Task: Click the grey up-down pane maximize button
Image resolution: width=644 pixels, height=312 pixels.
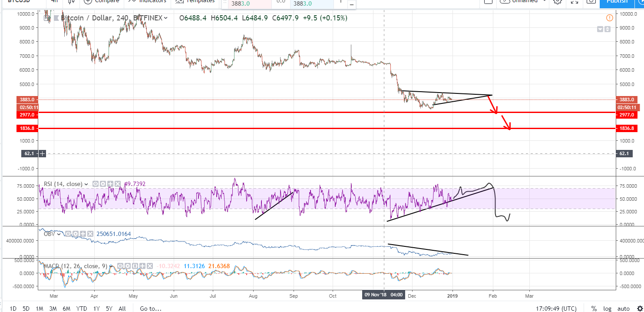Action: point(608,29)
